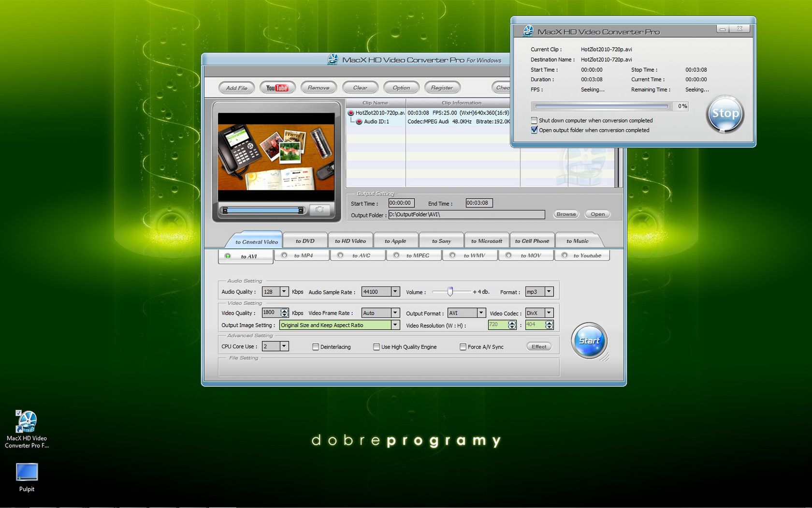
Task: Switch to the to HD Video tab
Action: pyautogui.click(x=350, y=241)
